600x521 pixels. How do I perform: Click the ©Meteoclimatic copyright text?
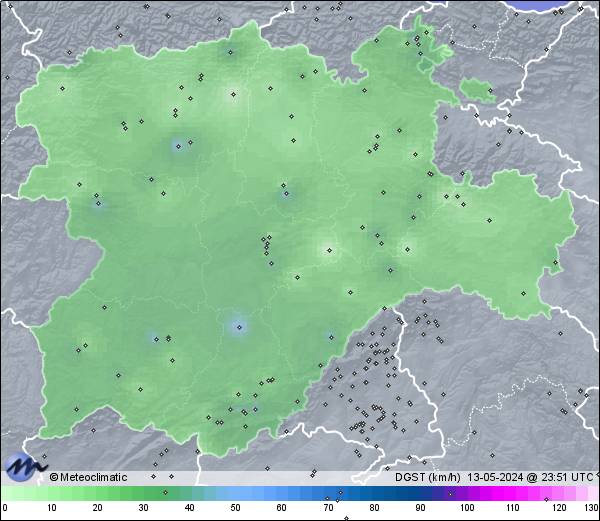point(88,477)
